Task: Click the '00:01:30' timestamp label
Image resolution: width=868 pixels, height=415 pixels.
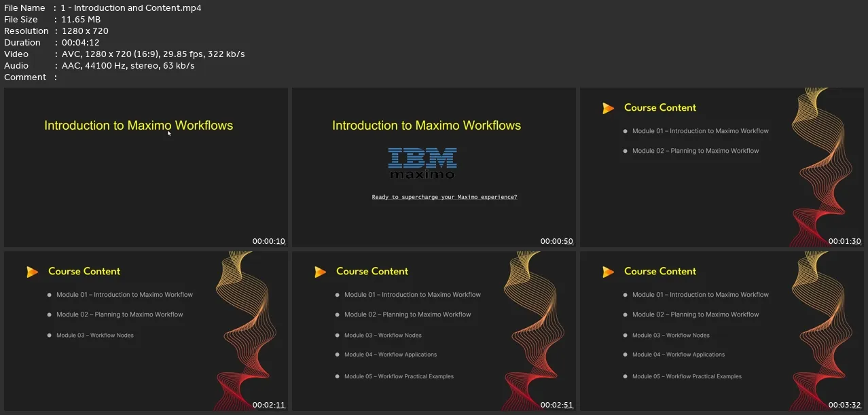Action: click(x=845, y=241)
